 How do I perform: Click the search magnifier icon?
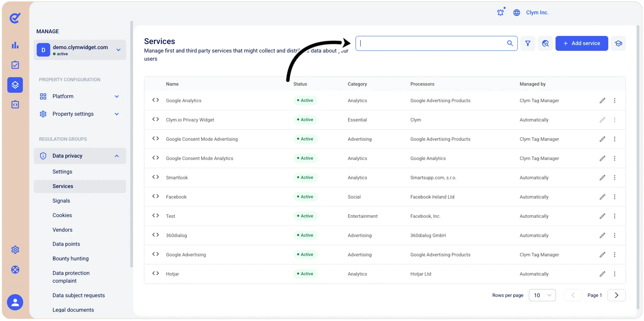pyautogui.click(x=510, y=43)
